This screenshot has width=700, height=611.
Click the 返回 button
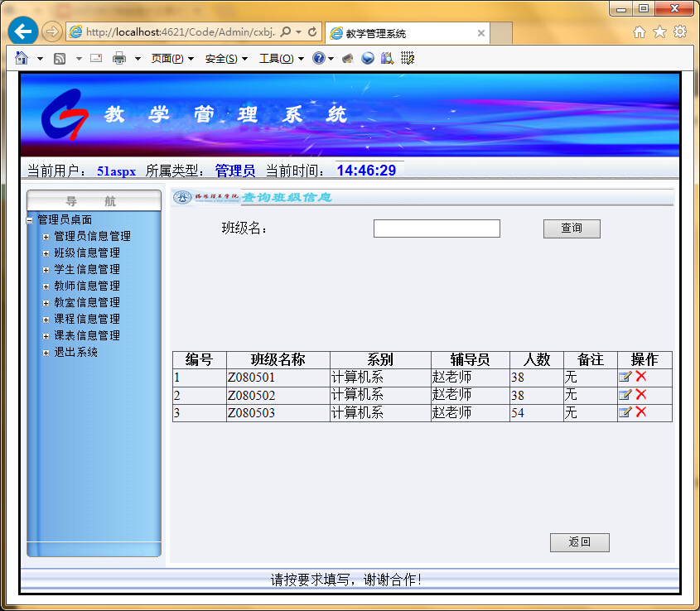(x=579, y=542)
